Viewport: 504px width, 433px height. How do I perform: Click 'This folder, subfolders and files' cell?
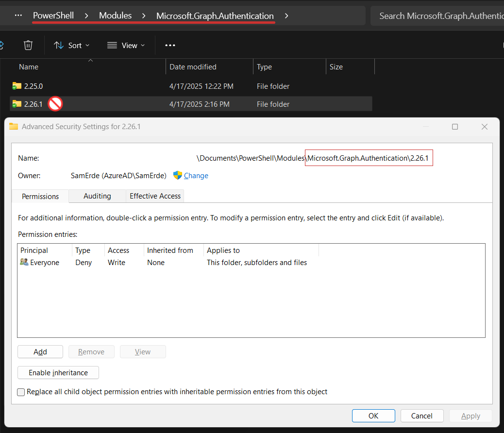(257, 262)
